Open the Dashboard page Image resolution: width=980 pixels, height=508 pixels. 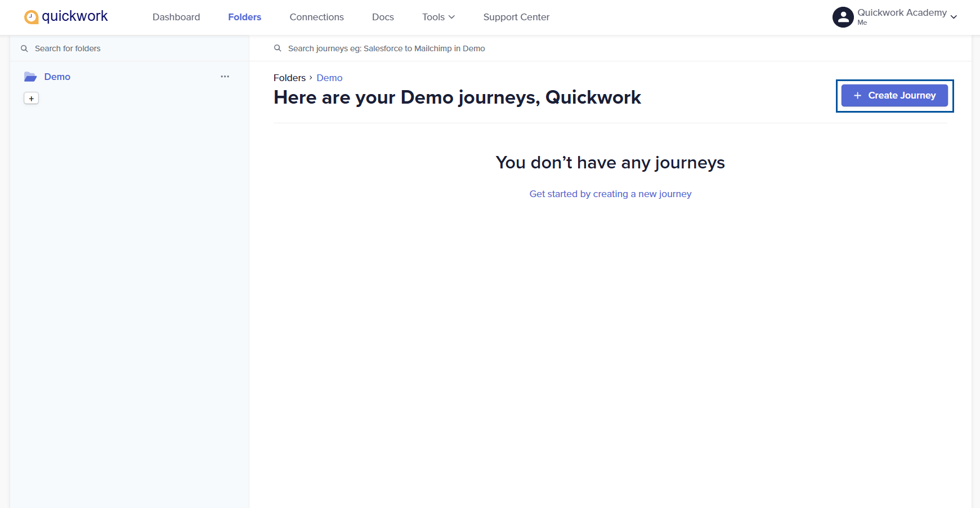pos(176,17)
